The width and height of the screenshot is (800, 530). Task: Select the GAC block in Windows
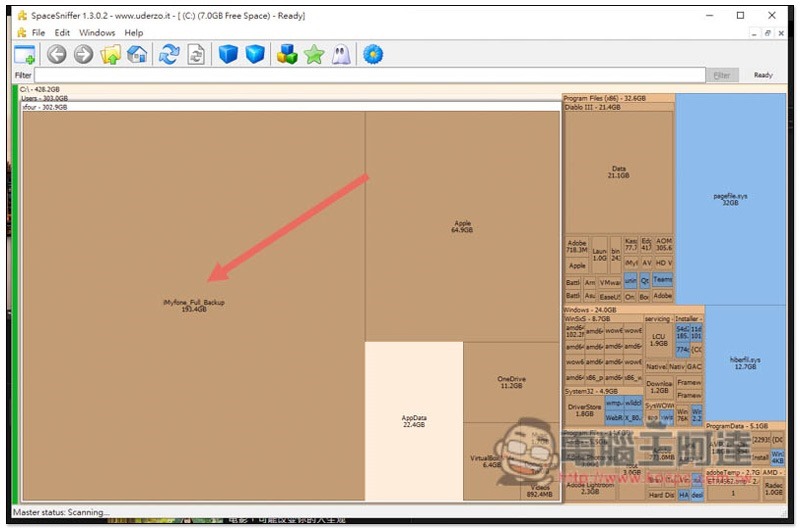694,366
